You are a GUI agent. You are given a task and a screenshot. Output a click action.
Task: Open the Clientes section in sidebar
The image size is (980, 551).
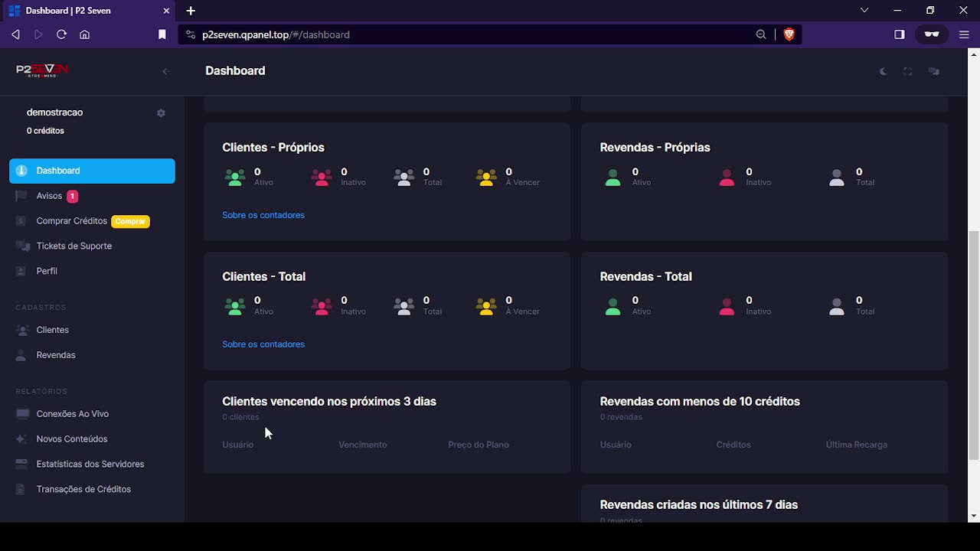tap(53, 330)
